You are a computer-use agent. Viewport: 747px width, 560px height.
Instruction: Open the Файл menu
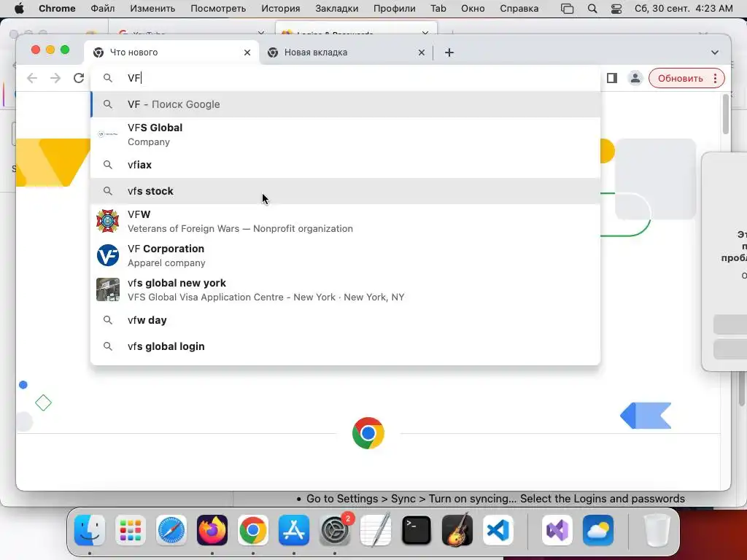click(102, 9)
